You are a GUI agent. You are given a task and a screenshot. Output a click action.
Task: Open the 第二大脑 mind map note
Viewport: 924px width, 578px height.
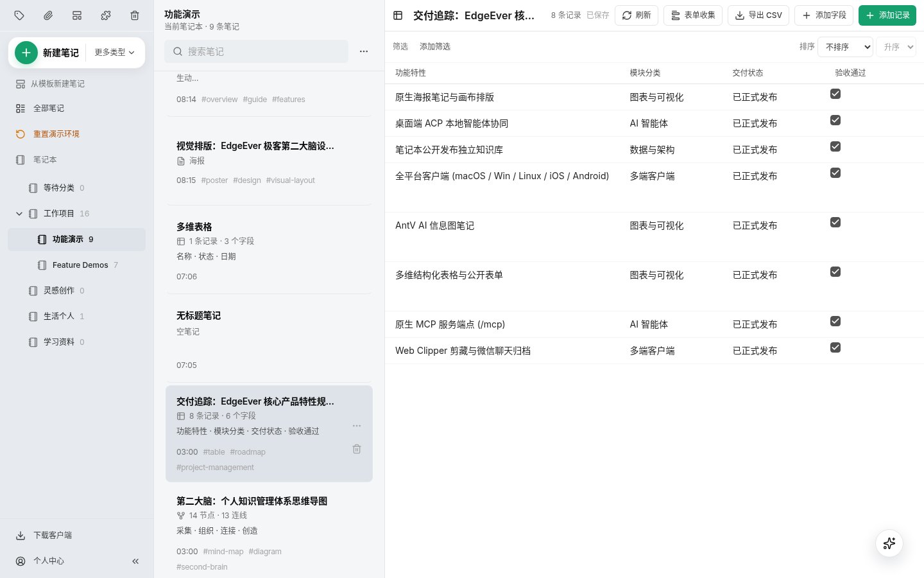pos(269,533)
